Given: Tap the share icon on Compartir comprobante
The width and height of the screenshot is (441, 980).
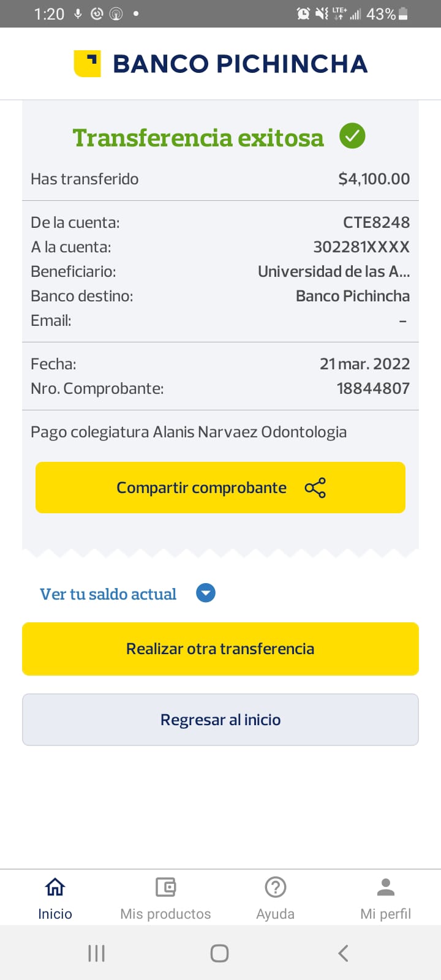Looking at the screenshot, I should (315, 488).
